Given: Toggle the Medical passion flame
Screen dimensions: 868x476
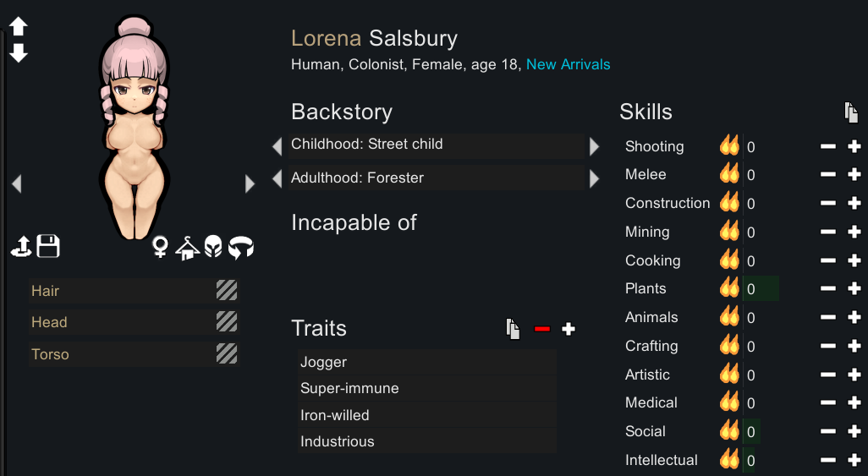Looking at the screenshot, I should click(x=728, y=402).
